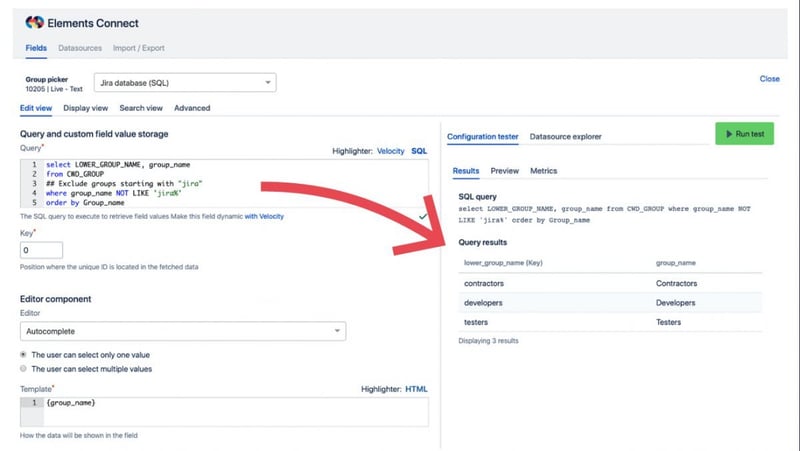
Task: Click the query valid green checkmark icon
Action: click(x=423, y=216)
